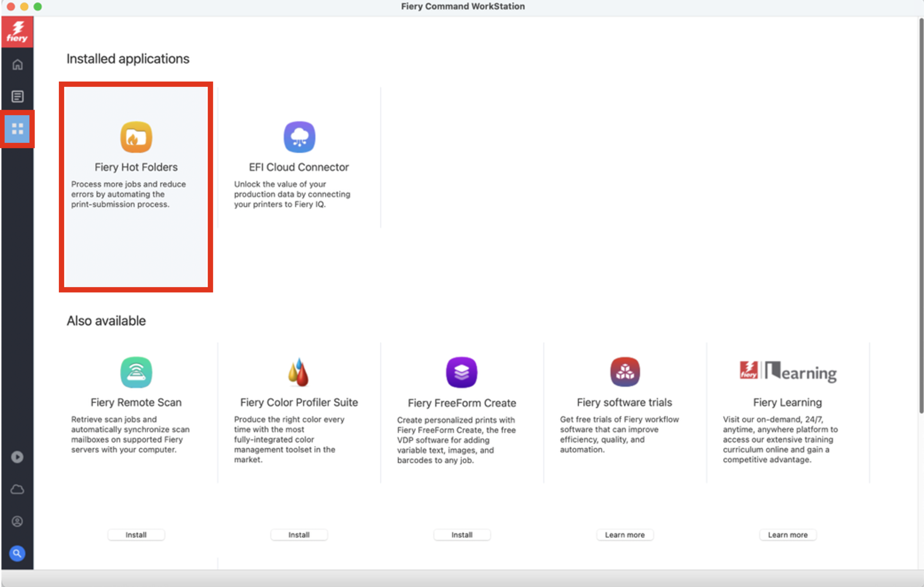The height and width of the screenshot is (587, 924).
Task: Click the Fiery Learning description text
Action: tap(780, 439)
